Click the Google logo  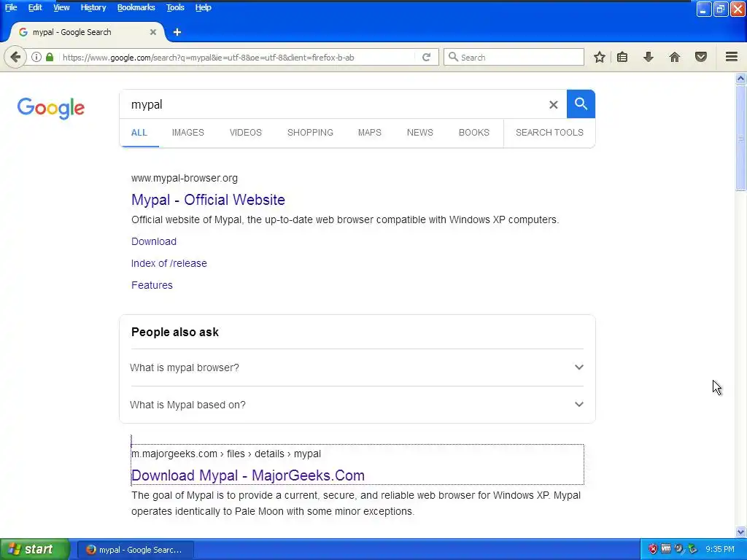pos(51,108)
